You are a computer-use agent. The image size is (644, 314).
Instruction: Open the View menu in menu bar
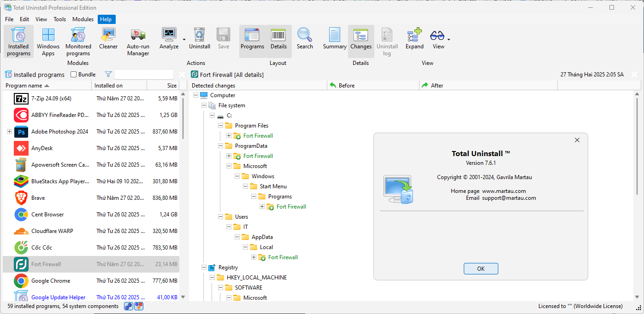coord(41,19)
